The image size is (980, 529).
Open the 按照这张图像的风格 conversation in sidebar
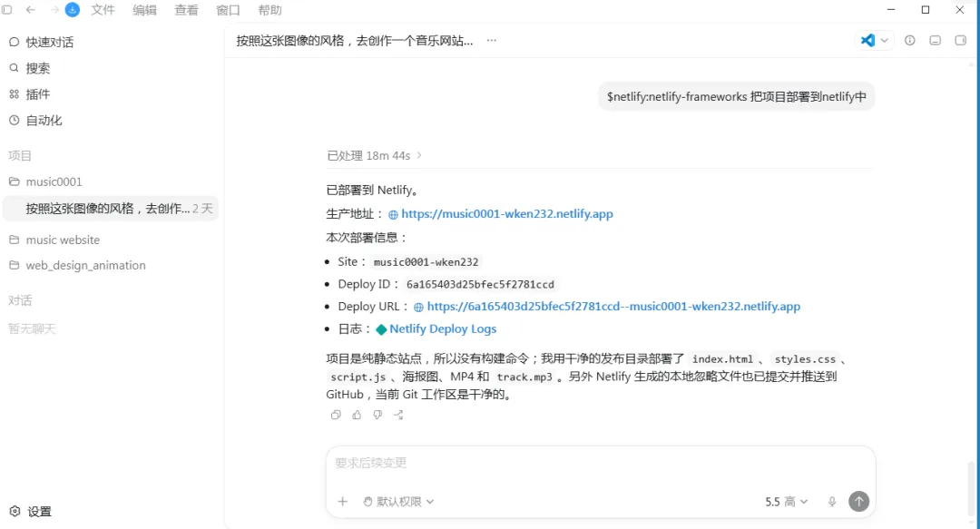[112, 208]
